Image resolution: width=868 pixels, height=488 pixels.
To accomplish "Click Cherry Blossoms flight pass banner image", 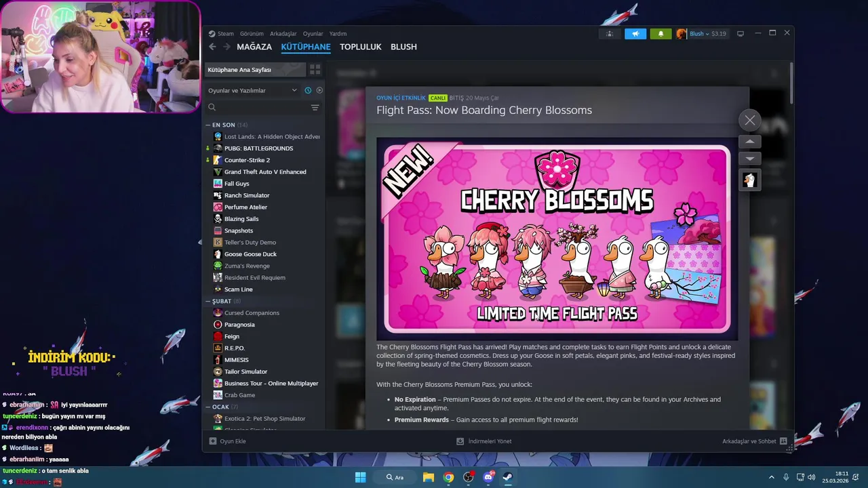I will tap(557, 239).
